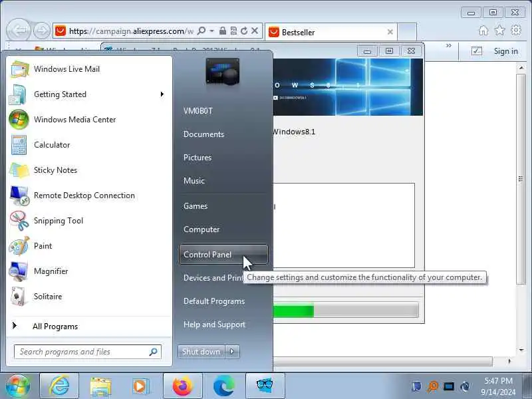Click the orange magnifier tray icon
The image size is (532, 399).
click(x=433, y=386)
